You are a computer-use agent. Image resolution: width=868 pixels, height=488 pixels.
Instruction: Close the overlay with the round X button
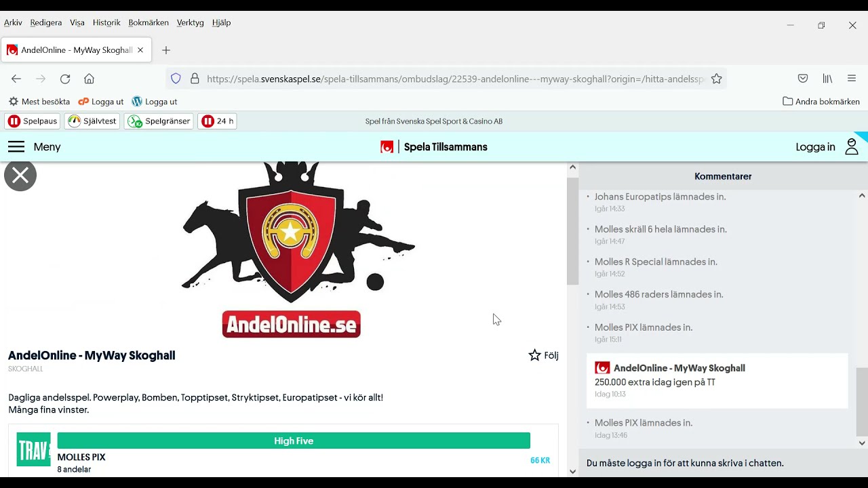pos(20,176)
